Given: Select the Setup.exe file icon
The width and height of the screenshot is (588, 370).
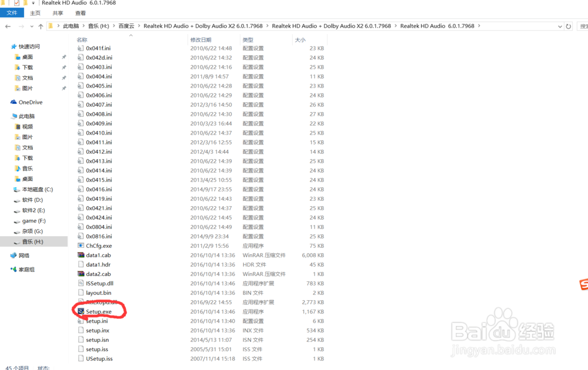Looking at the screenshot, I should pos(81,311).
